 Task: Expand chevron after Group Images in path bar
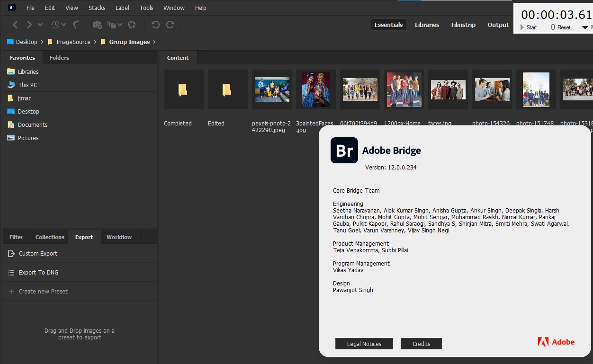click(x=154, y=42)
